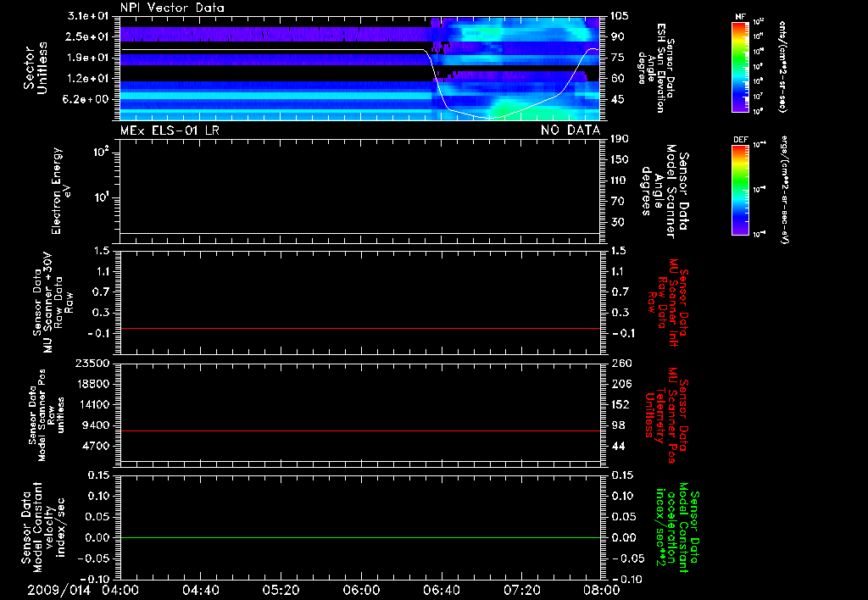Select the NPI Vector Data title
Image resolution: width=868 pixels, height=600 pixels.
(x=171, y=8)
